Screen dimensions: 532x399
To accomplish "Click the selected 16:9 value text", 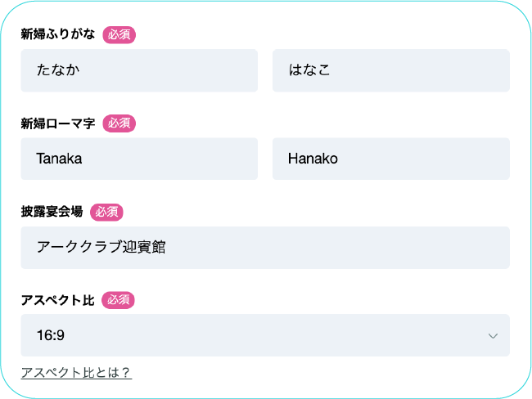I will (x=51, y=335).
